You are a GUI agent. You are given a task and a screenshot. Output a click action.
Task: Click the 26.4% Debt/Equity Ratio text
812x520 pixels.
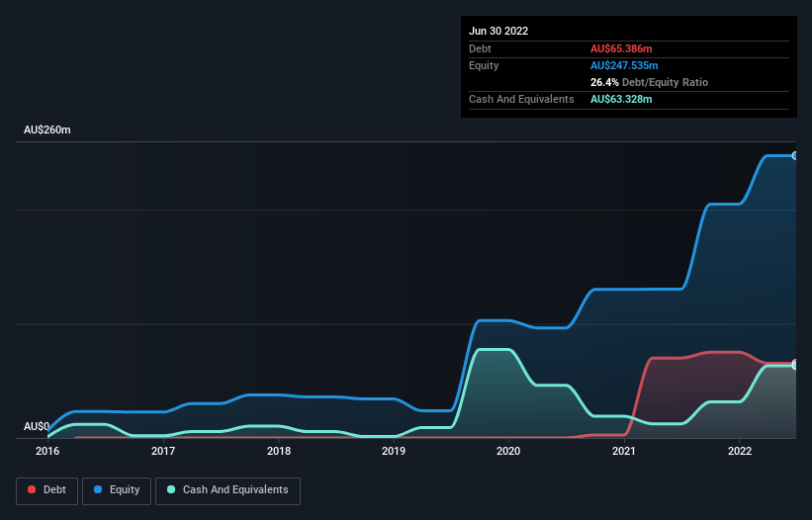pos(649,82)
